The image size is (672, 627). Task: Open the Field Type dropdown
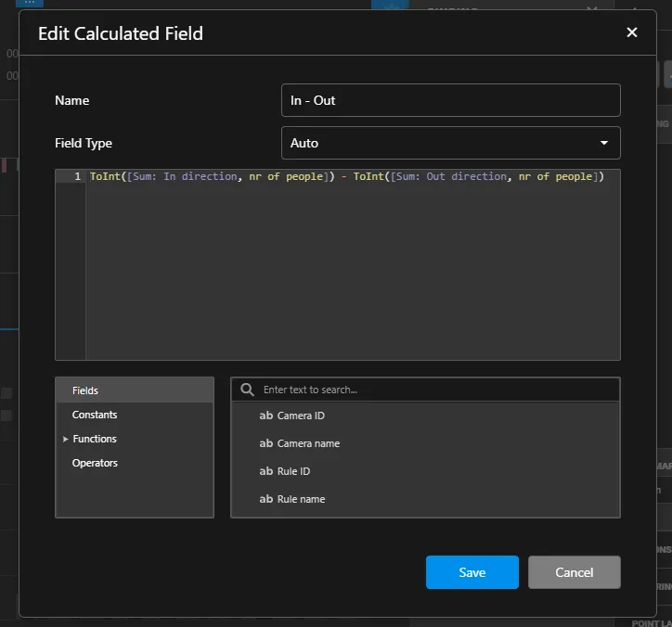[x=450, y=143]
